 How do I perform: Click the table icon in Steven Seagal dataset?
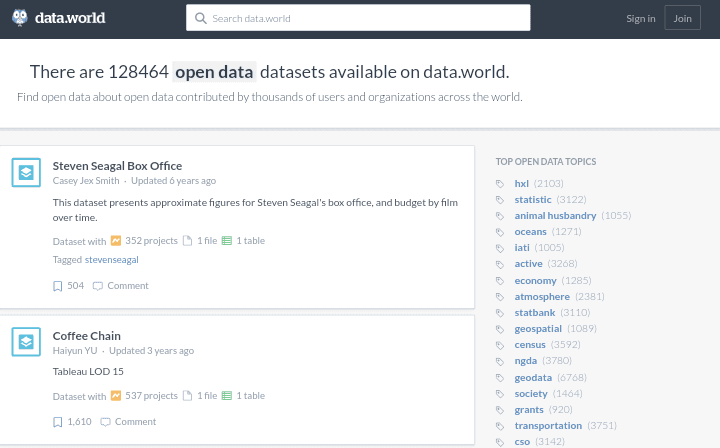(x=227, y=241)
